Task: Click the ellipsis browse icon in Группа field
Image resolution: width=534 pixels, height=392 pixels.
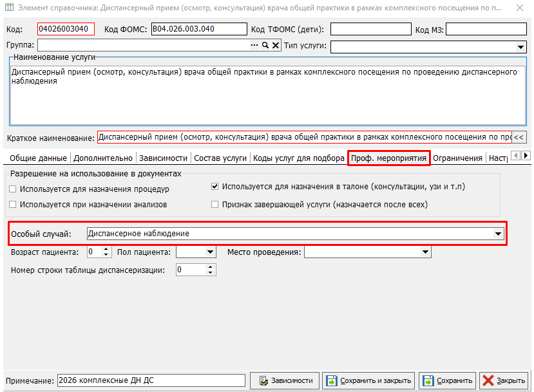Action: [254, 45]
